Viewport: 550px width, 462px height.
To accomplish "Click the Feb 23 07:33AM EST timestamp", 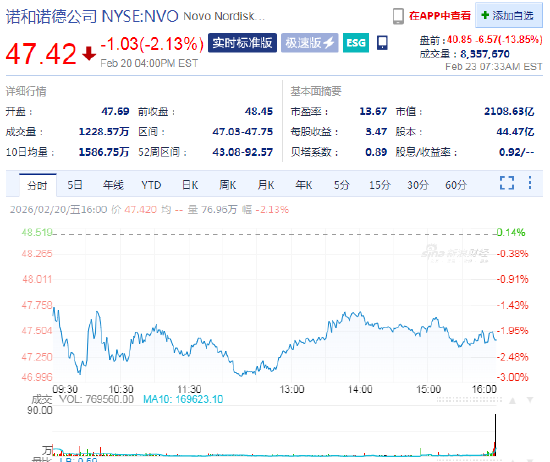I will pos(494,67).
